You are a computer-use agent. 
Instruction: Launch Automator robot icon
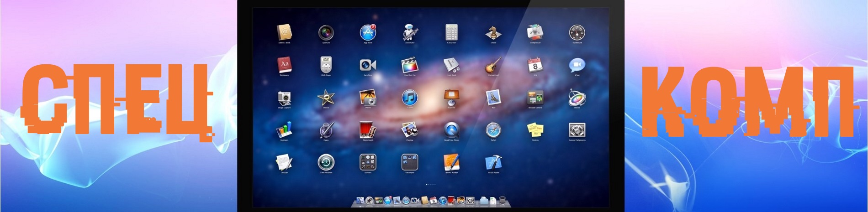coord(410,32)
